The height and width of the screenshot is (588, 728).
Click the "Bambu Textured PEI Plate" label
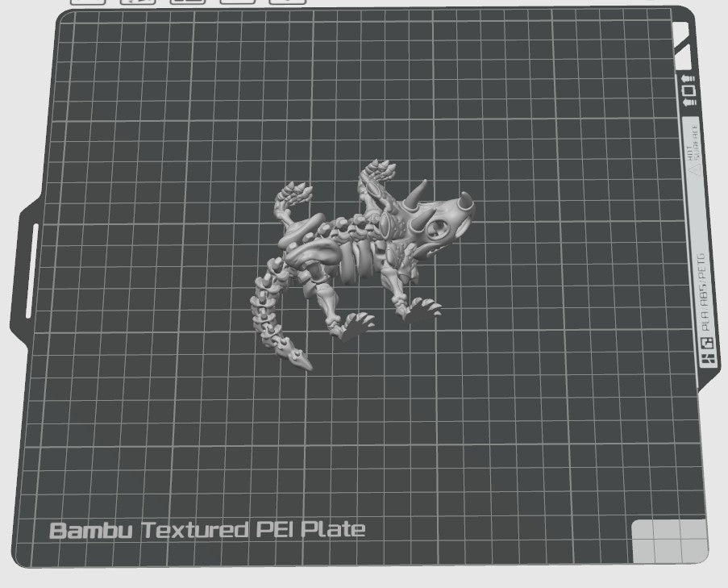pos(207,530)
